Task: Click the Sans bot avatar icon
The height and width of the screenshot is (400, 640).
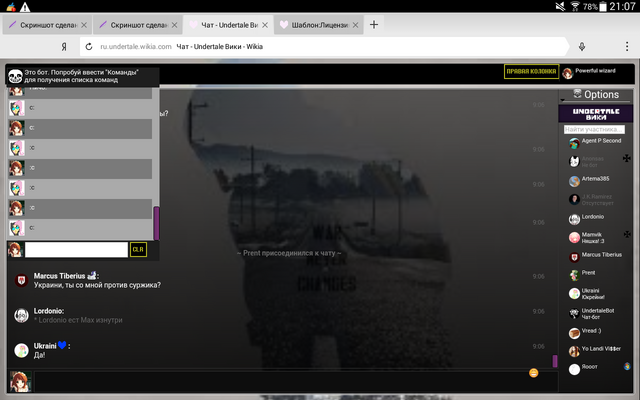Action: (16, 76)
